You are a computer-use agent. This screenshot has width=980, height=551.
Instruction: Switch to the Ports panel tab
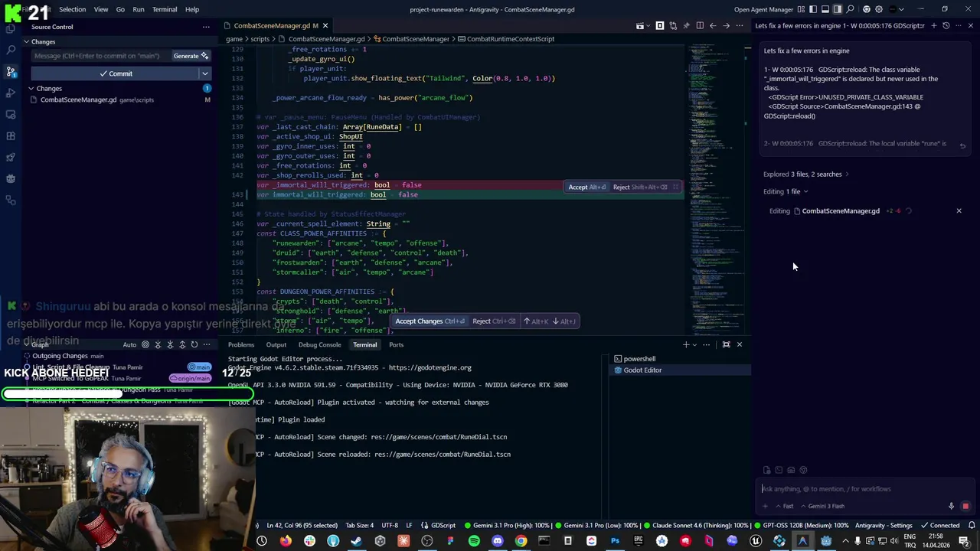[396, 344]
